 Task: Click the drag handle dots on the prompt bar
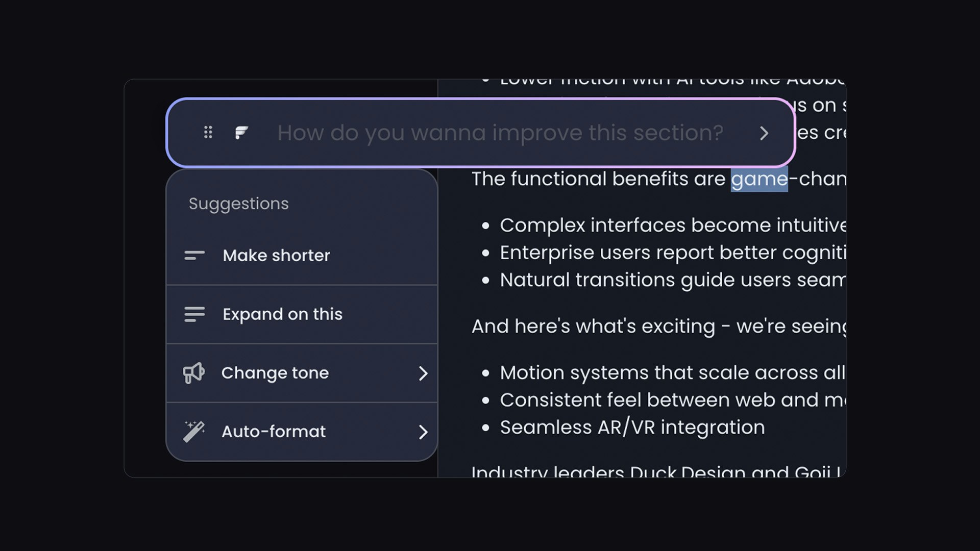pyautogui.click(x=208, y=133)
